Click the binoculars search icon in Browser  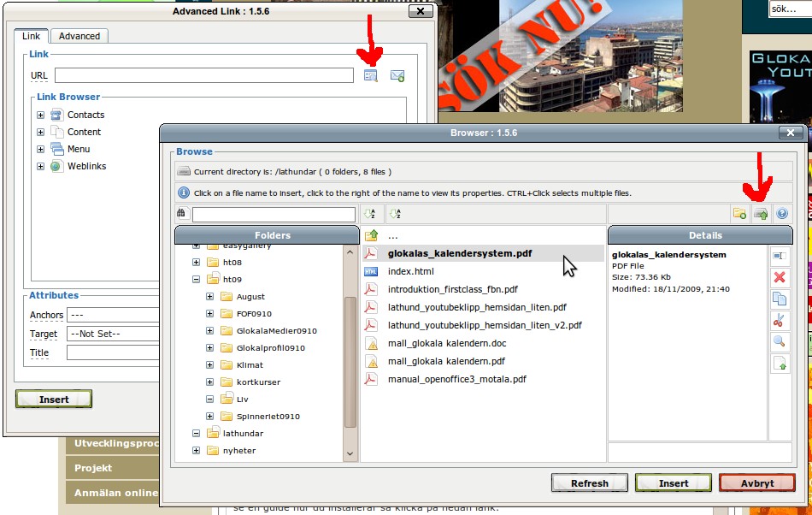(181, 213)
